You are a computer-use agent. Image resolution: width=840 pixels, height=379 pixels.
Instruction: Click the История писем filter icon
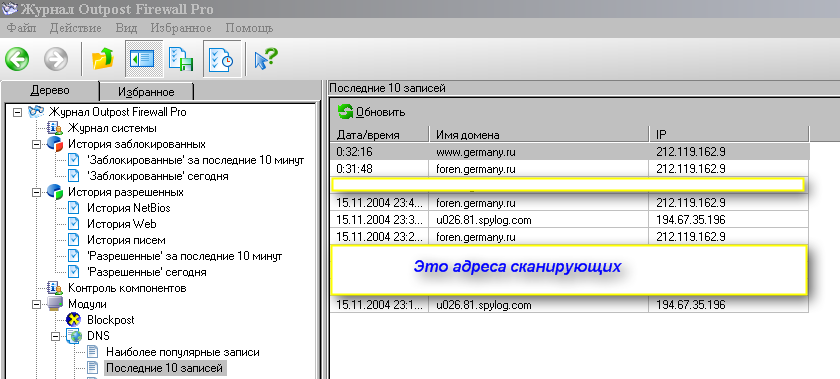(x=74, y=240)
